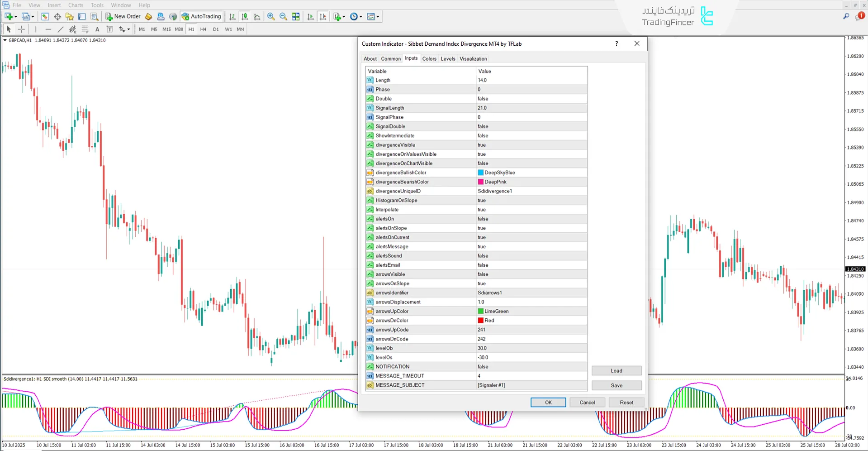Toggle AutoTrading on
The width and height of the screenshot is (868, 451).
click(x=201, y=16)
